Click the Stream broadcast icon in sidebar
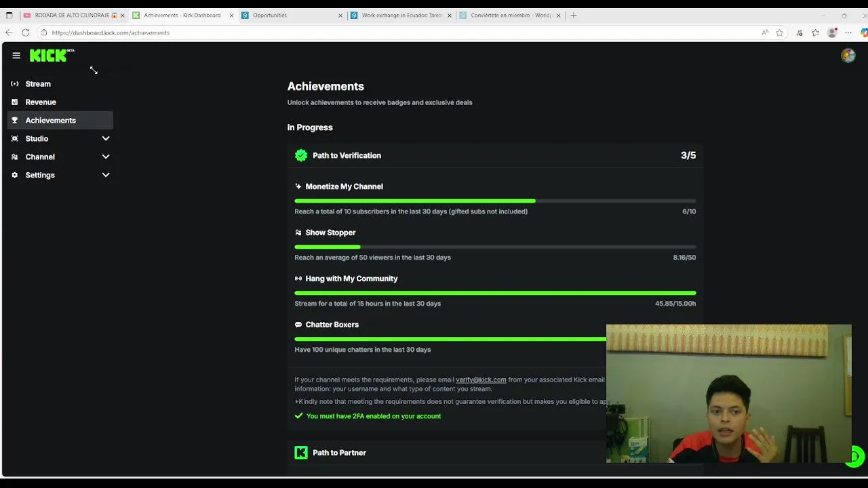Viewport: 868px width, 488px height. 15,84
